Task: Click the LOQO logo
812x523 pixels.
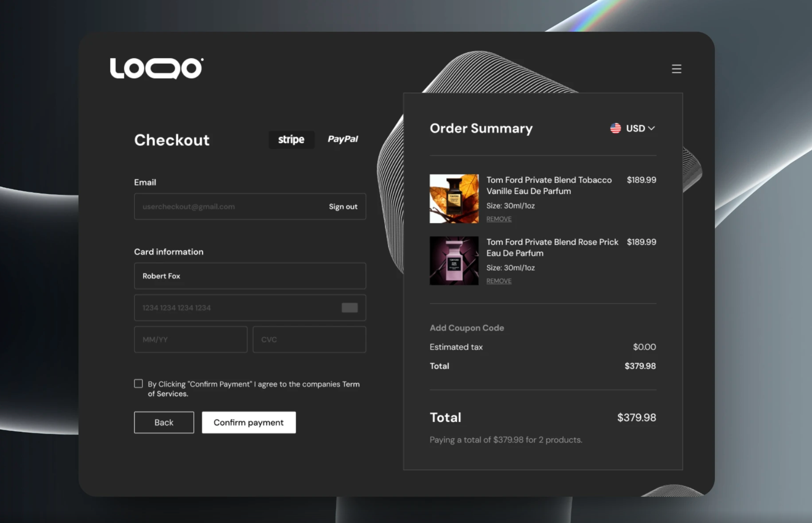Action: pyautogui.click(x=157, y=68)
